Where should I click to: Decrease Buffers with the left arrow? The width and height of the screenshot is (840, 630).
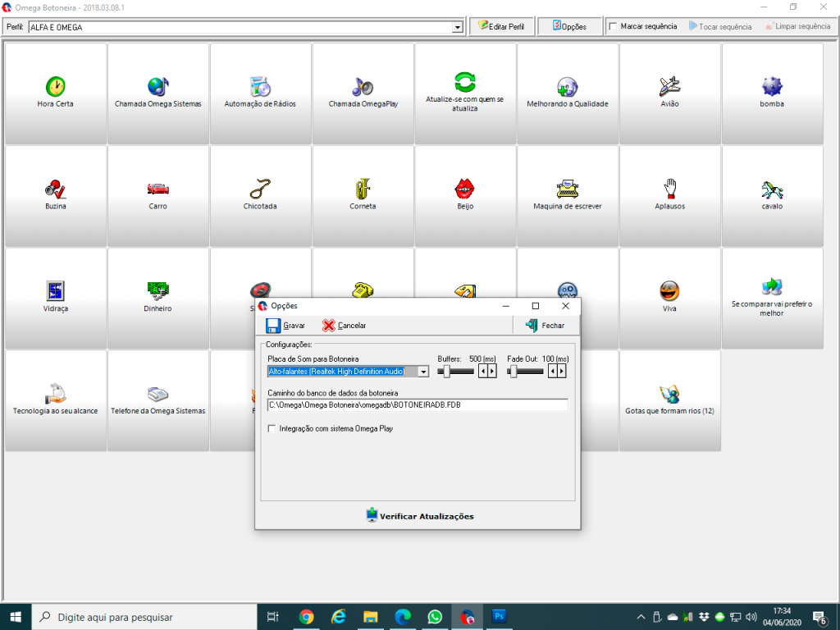coord(482,372)
